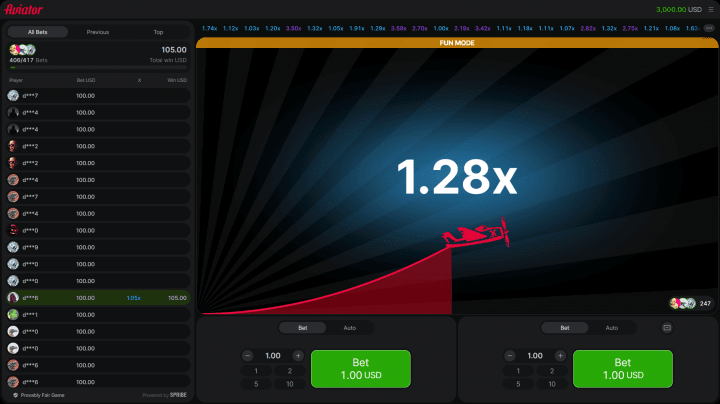Set quick amount 10 in the second bet panel
The height and width of the screenshot is (404, 720).
click(x=552, y=384)
